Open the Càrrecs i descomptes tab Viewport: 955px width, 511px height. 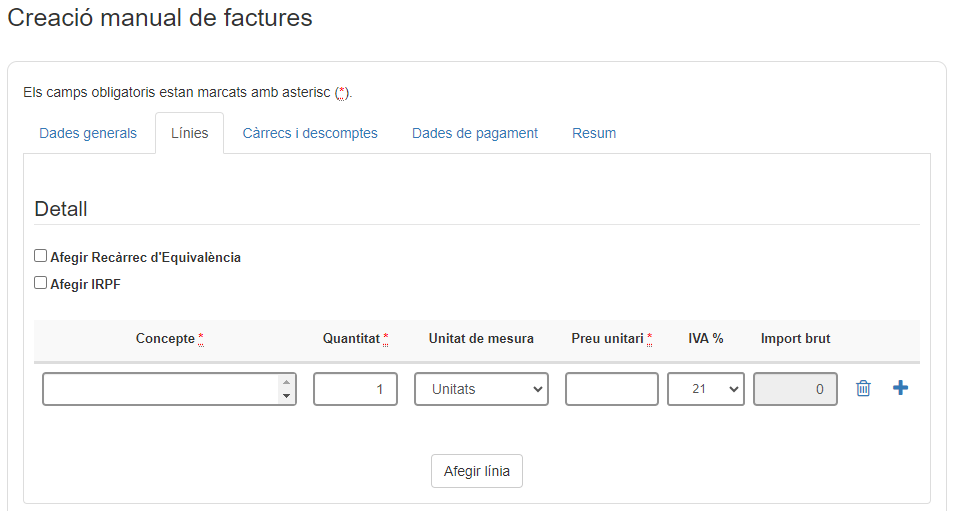coord(310,133)
